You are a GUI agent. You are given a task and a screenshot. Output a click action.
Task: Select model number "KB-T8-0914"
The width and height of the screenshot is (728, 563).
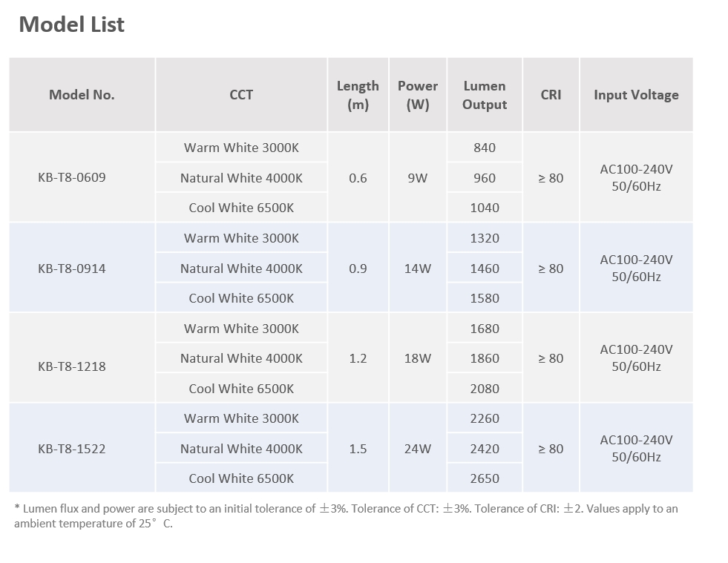pyautogui.click(x=72, y=269)
